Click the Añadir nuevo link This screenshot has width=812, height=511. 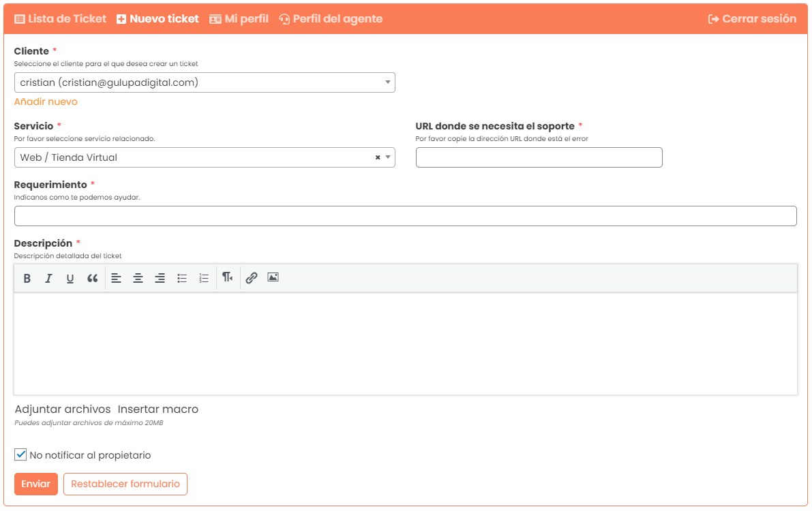coord(46,102)
